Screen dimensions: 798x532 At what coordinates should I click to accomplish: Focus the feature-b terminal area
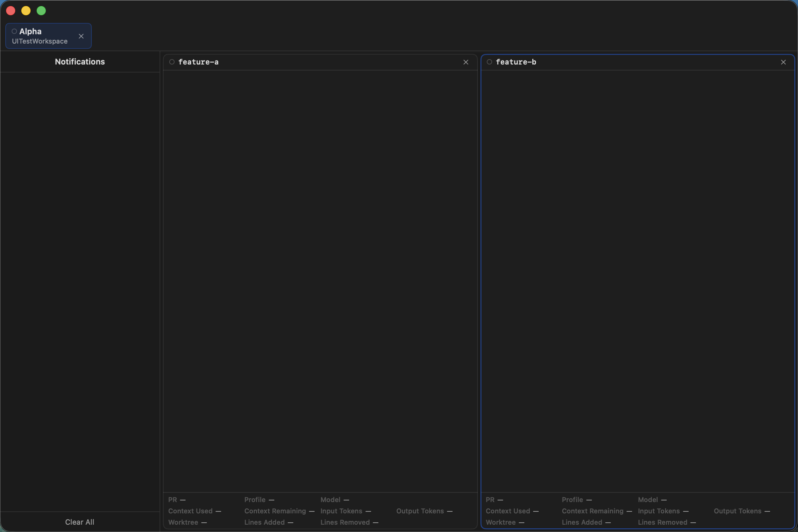click(x=638, y=281)
